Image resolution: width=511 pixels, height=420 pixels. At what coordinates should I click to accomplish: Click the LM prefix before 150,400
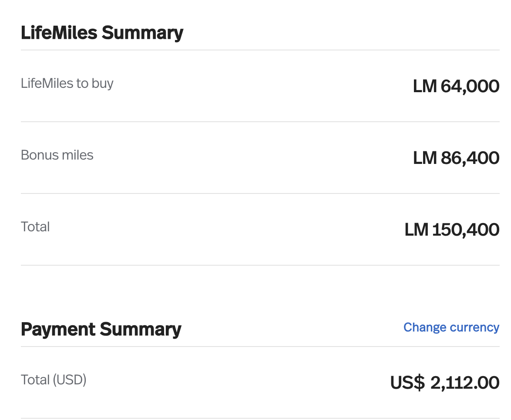pyautogui.click(x=416, y=230)
